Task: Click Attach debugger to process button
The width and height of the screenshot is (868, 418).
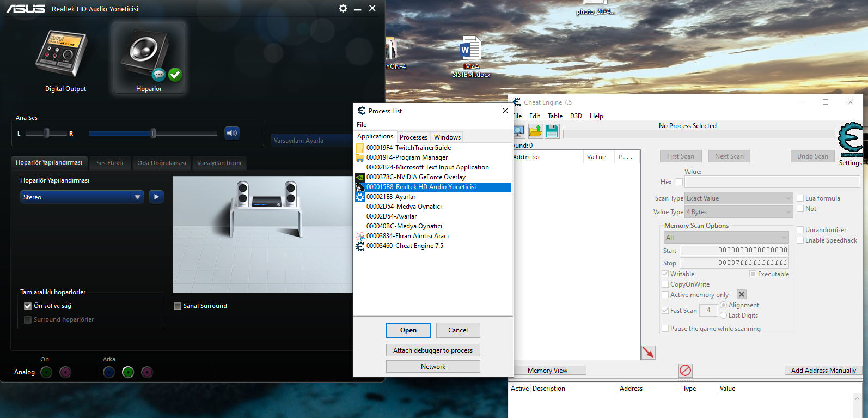Action: click(x=433, y=350)
